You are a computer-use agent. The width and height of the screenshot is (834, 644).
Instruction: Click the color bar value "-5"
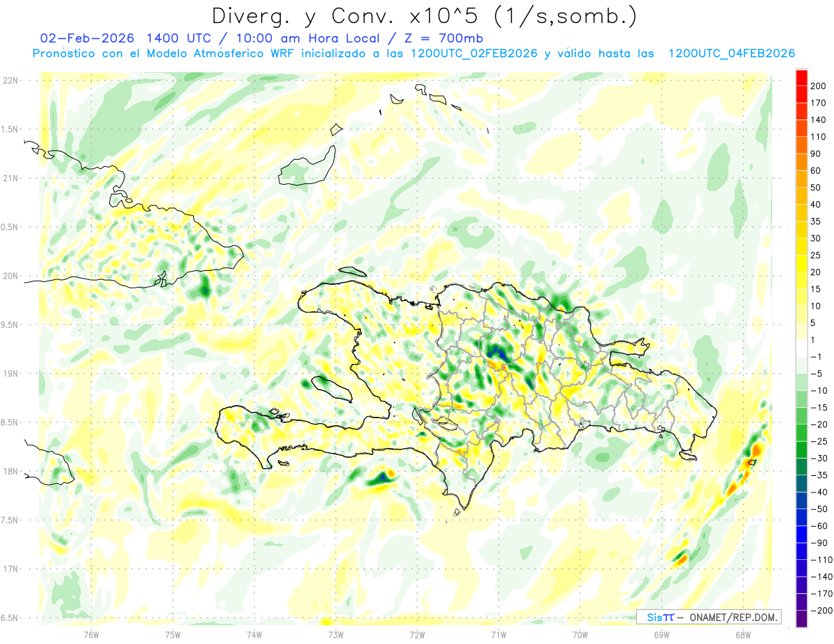[x=816, y=374]
